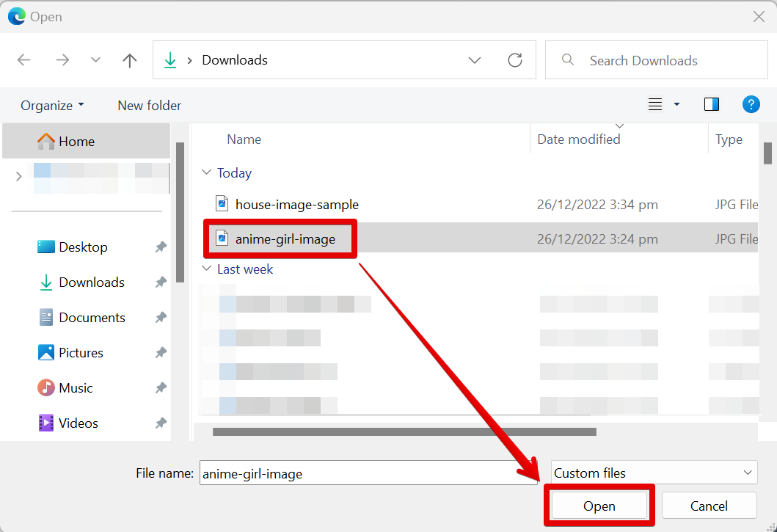Click the Forward navigation arrow
This screenshot has height=532, width=777.
pos(62,60)
